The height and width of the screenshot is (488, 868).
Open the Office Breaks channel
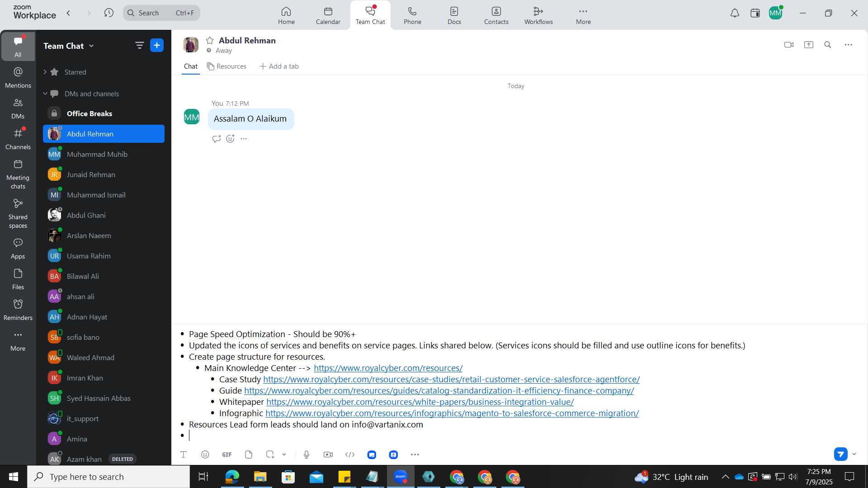coord(104,113)
